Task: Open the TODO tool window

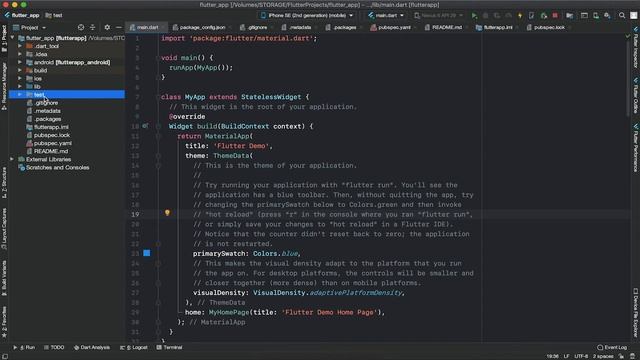Action: click(x=54, y=347)
